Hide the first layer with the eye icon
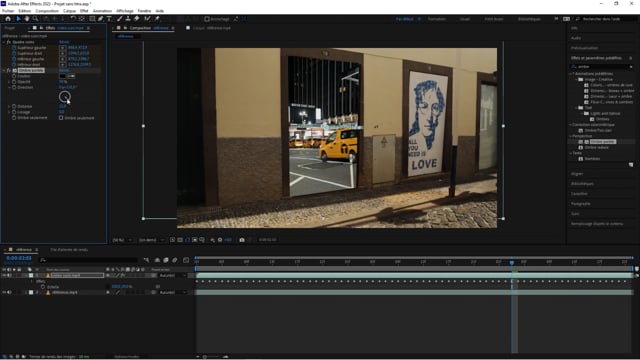The height and width of the screenshot is (360, 640). click(4, 276)
